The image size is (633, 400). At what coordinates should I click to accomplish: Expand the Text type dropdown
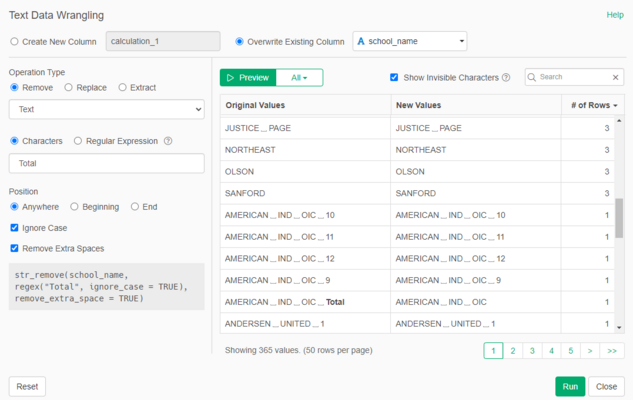(106, 109)
